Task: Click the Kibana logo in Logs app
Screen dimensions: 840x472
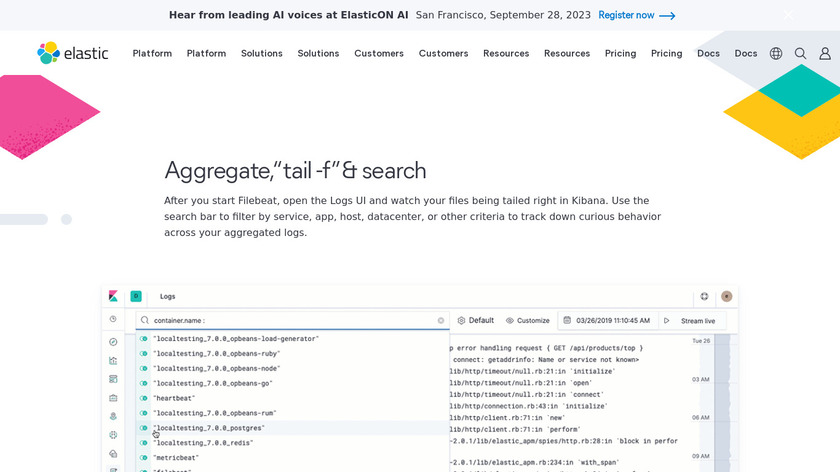Action: pyautogui.click(x=113, y=297)
